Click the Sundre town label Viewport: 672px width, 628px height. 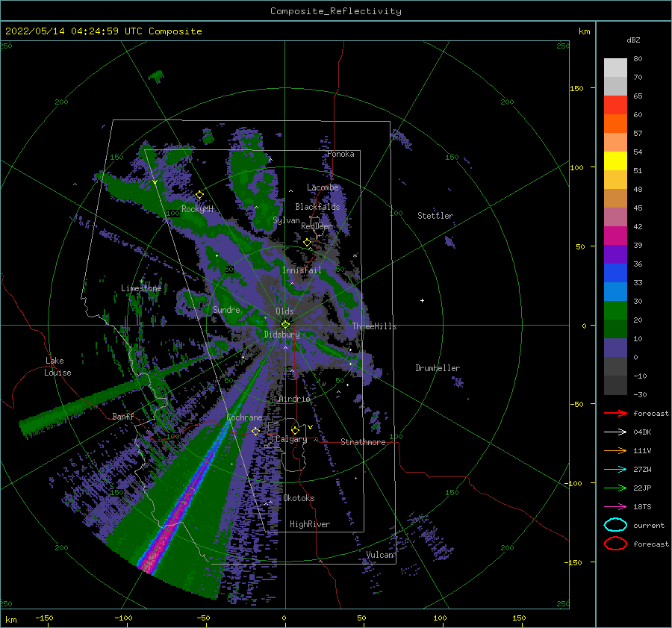tap(226, 310)
